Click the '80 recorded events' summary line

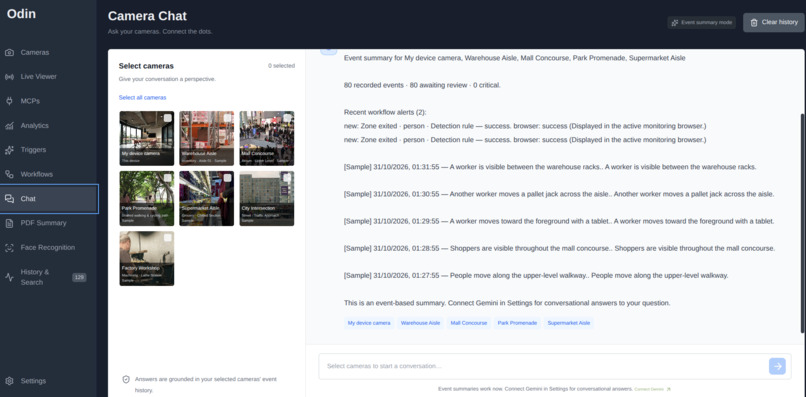pos(422,85)
